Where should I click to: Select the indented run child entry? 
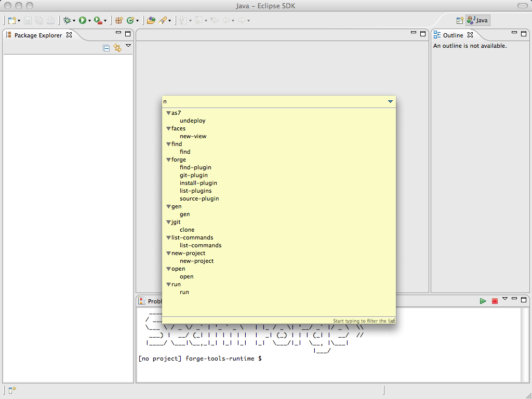184,292
